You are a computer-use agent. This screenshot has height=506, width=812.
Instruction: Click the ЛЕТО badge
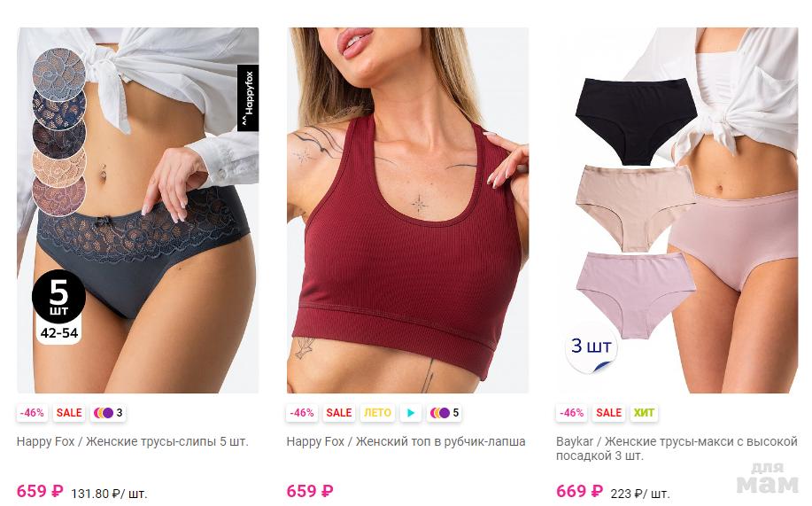pos(377,413)
